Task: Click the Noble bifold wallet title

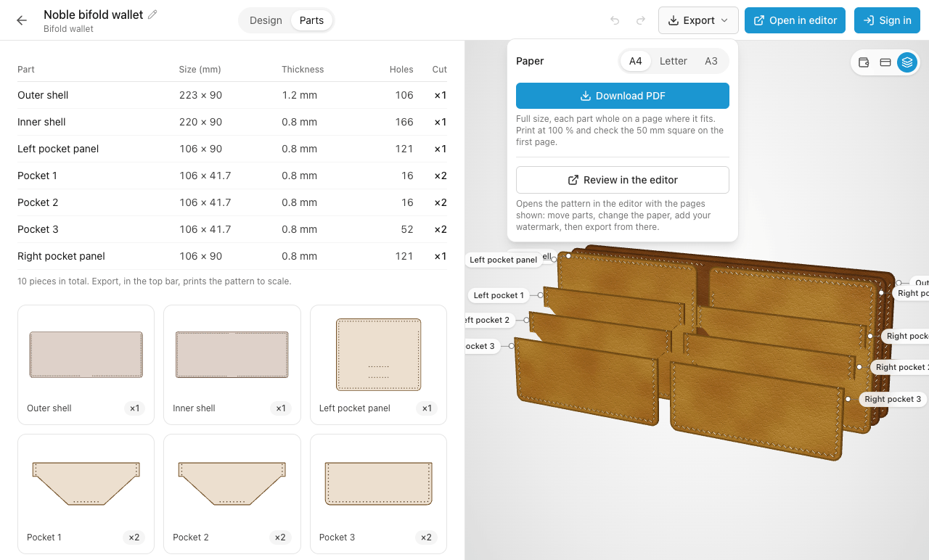Action: [94, 15]
